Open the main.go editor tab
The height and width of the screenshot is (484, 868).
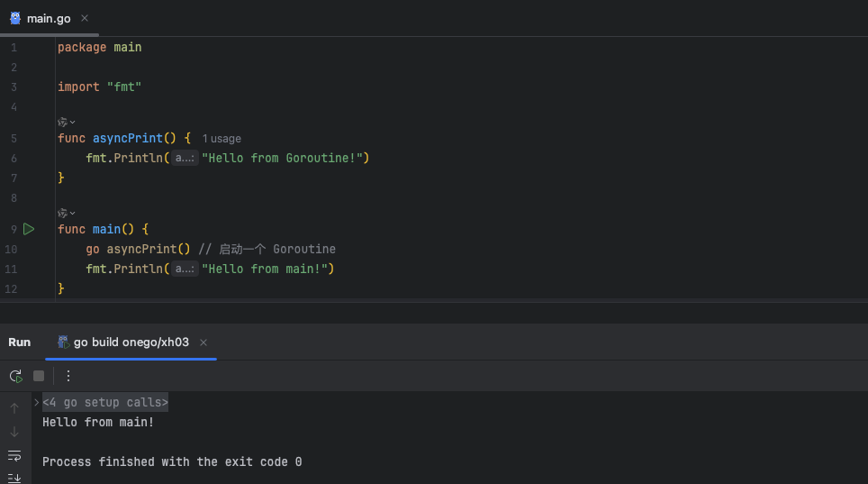tap(48, 18)
